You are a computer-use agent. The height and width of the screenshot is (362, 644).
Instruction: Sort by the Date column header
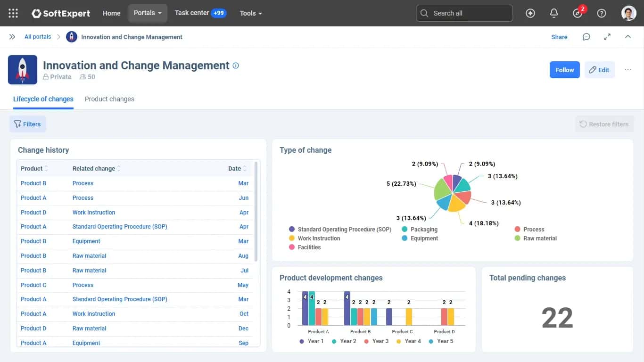pyautogui.click(x=238, y=168)
